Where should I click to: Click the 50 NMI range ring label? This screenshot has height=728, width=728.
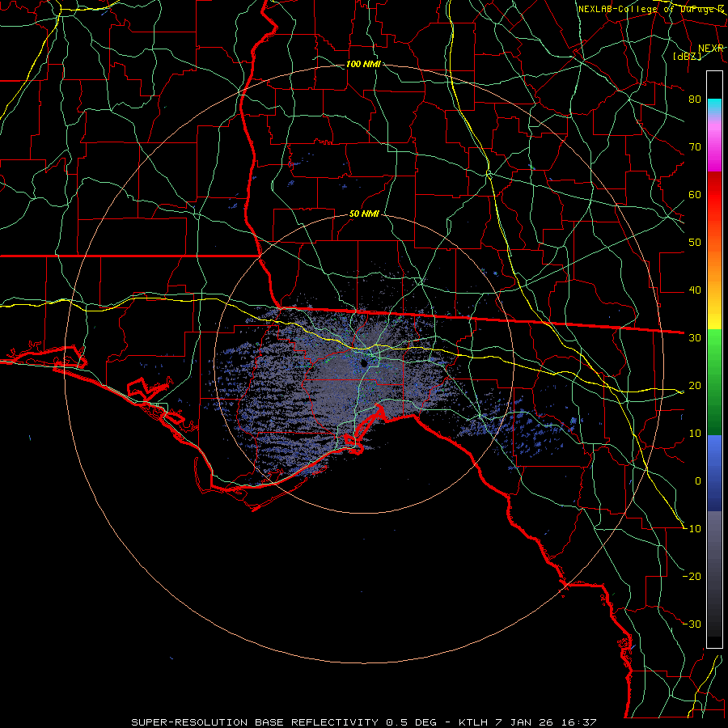(364, 214)
